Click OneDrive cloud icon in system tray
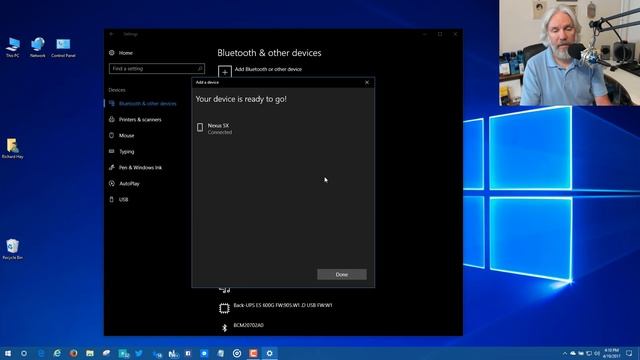Screen dimensions: 640x360 tap(573, 353)
